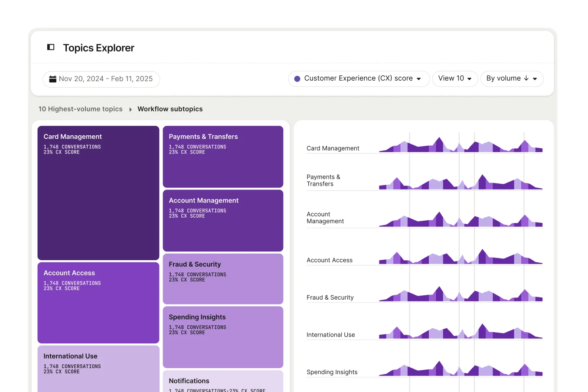Click the Account Access treemap tile
The height and width of the screenshot is (392, 588).
[x=98, y=303]
